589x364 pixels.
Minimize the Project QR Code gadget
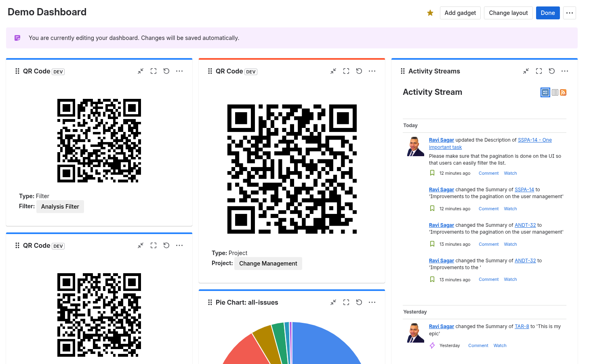(x=333, y=71)
